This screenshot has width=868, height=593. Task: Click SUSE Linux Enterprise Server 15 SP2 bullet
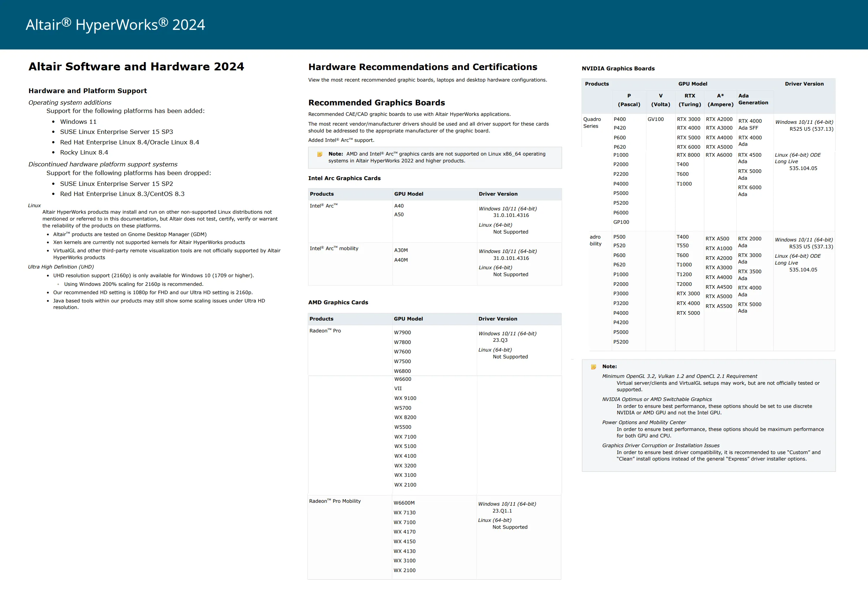[x=117, y=184]
